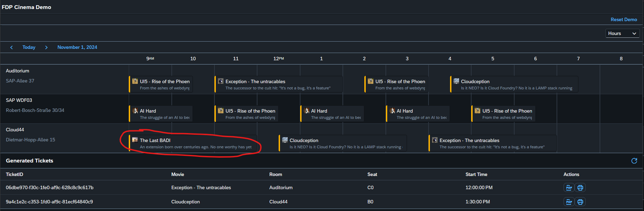
Task: Click the next day arrow
Action: pyautogui.click(x=46, y=47)
